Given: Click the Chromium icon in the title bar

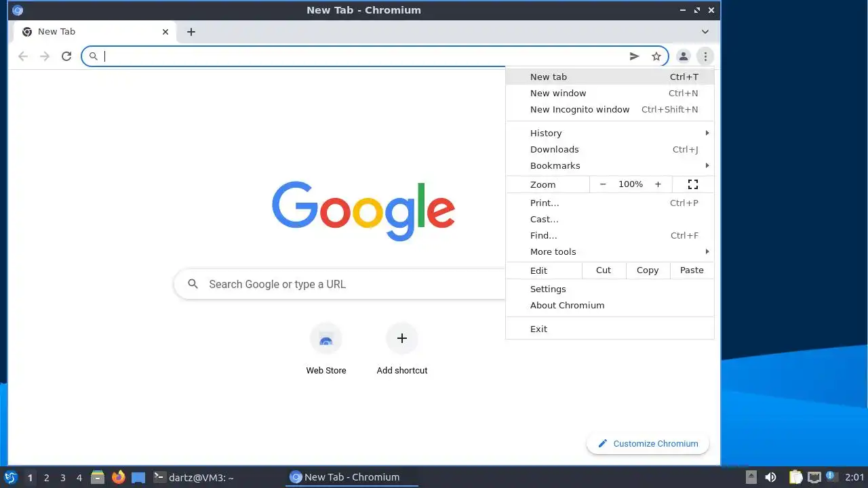Looking at the screenshot, I should (18, 10).
